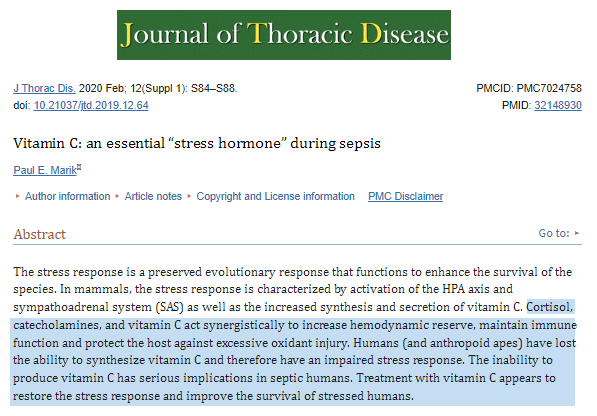Click the article title about Vitamin C

click(197, 143)
